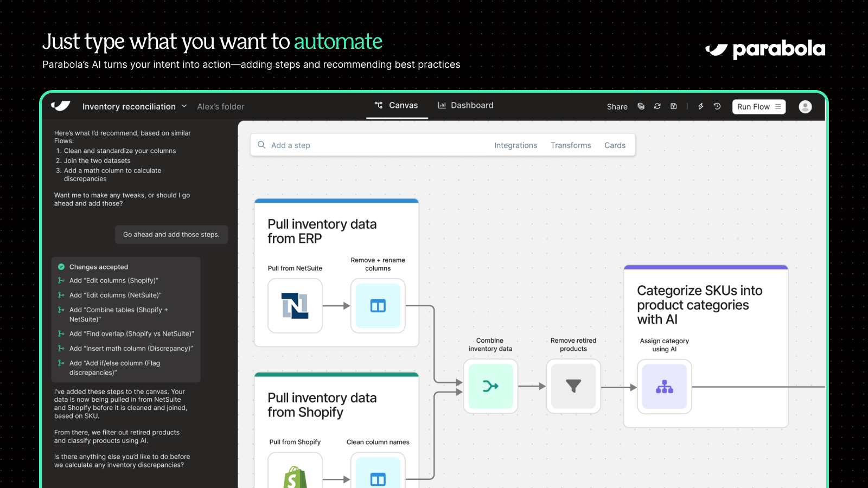Viewport: 868px width, 488px height.
Task: Click the large Parabola logo at top right
Action: coord(765,50)
